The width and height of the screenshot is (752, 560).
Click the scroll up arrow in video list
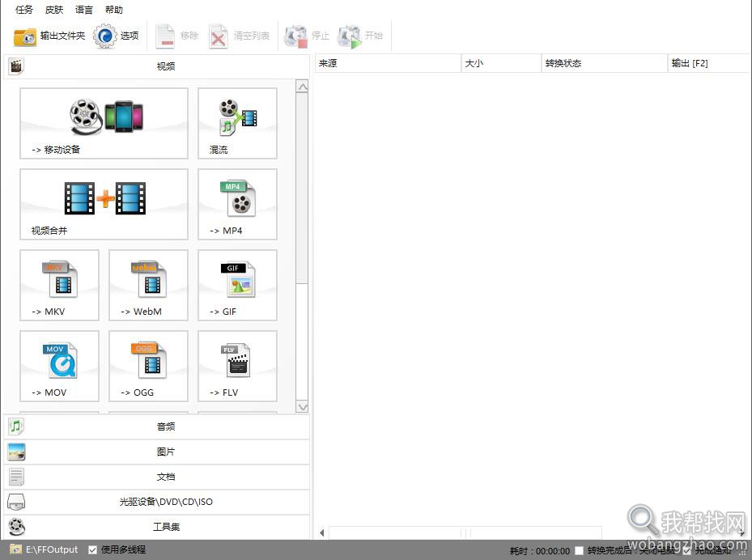302,87
